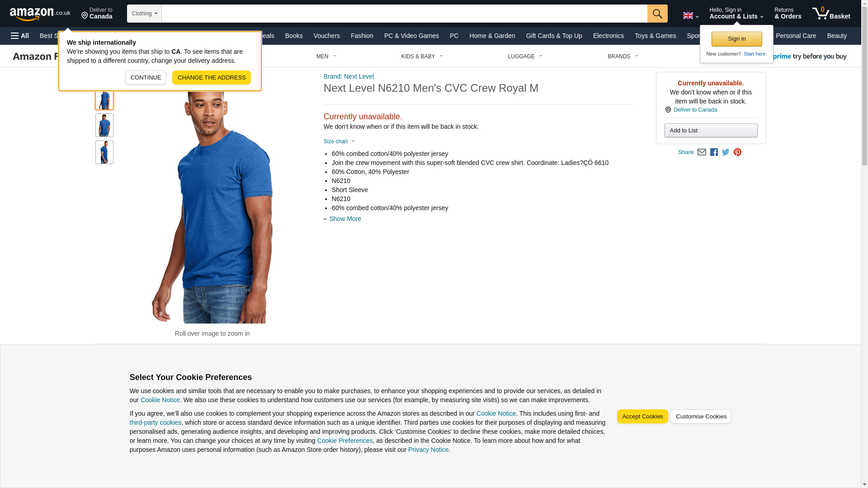The image size is (868, 488).
Task: Click the CHANGE THE ADDRESS button
Action: click(x=212, y=77)
